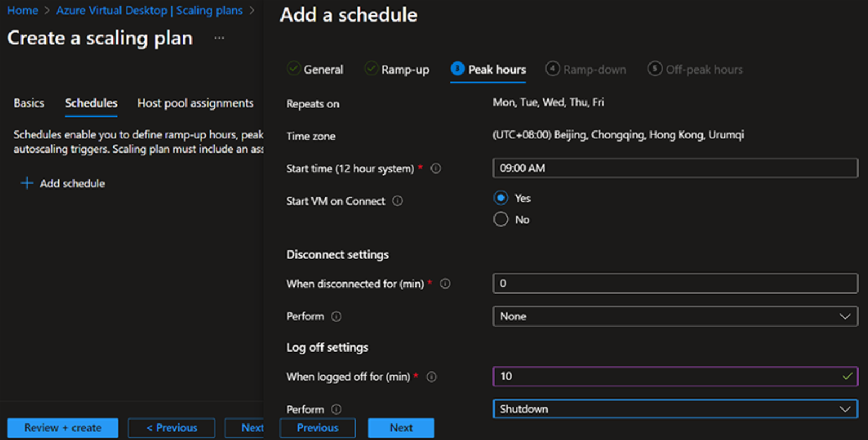The width and height of the screenshot is (868, 440).
Task: Click info icon next to Disconnect Perform label
Action: point(336,317)
